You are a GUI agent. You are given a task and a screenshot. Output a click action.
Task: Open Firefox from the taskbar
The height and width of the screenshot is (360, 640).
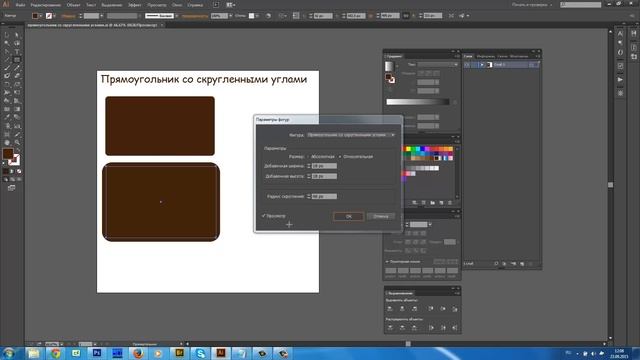[138, 353]
